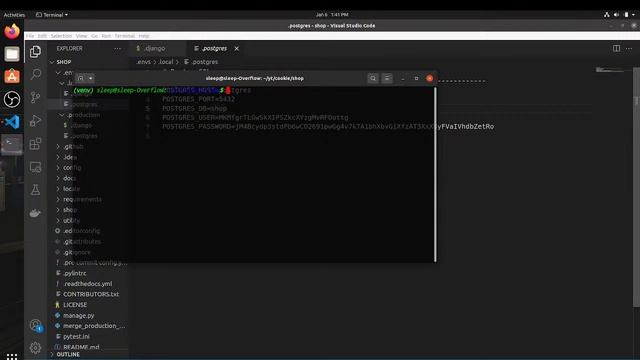
Task: Open Run and Debug view
Action: click(36, 120)
